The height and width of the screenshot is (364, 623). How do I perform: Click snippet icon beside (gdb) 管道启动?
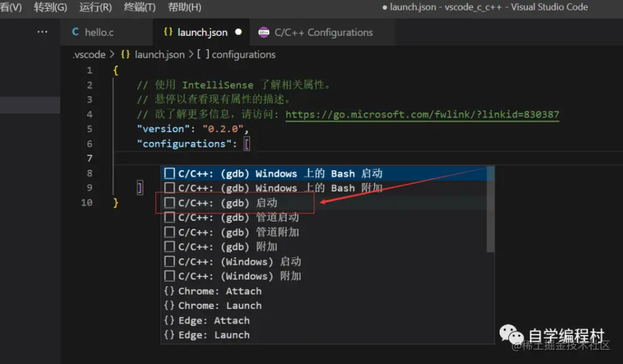170,218
